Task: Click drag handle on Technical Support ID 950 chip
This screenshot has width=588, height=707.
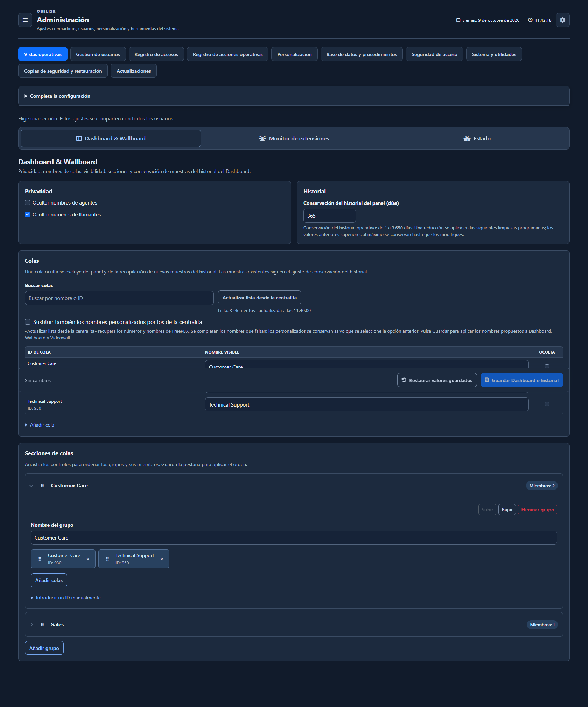Action: (107, 559)
